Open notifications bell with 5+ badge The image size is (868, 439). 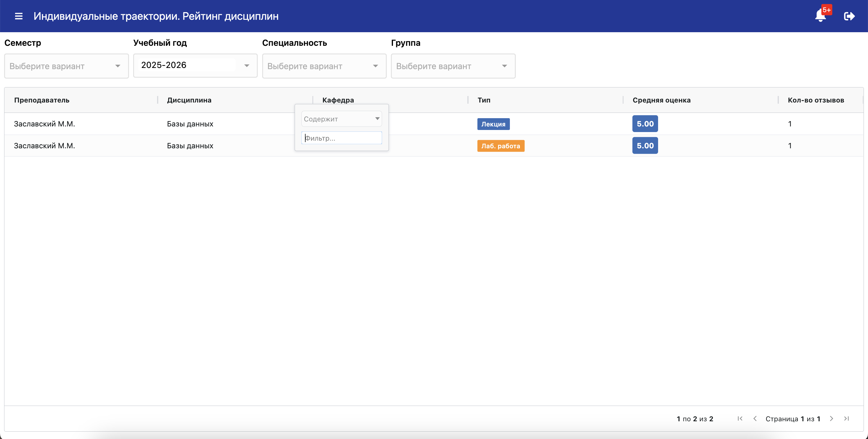tap(821, 16)
